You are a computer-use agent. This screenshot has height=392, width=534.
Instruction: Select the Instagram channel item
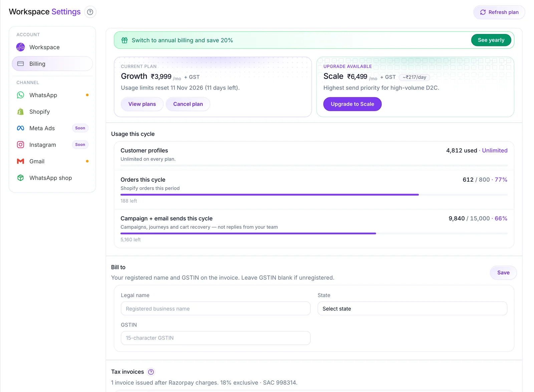click(52, 145)
